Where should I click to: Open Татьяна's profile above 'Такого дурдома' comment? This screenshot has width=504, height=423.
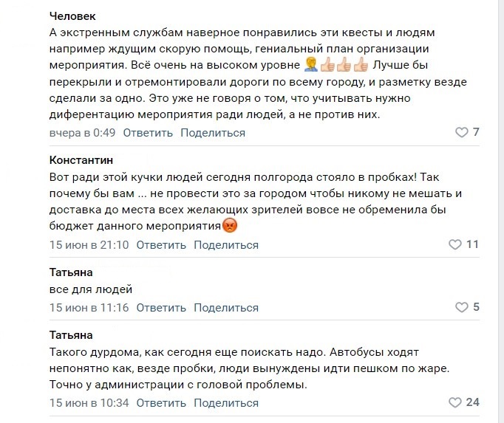[x=71, y=334]
